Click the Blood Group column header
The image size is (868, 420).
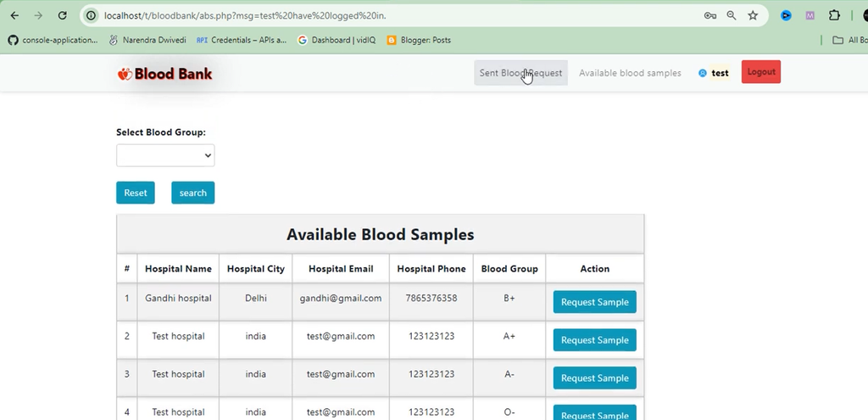click(x=509, y=269)
